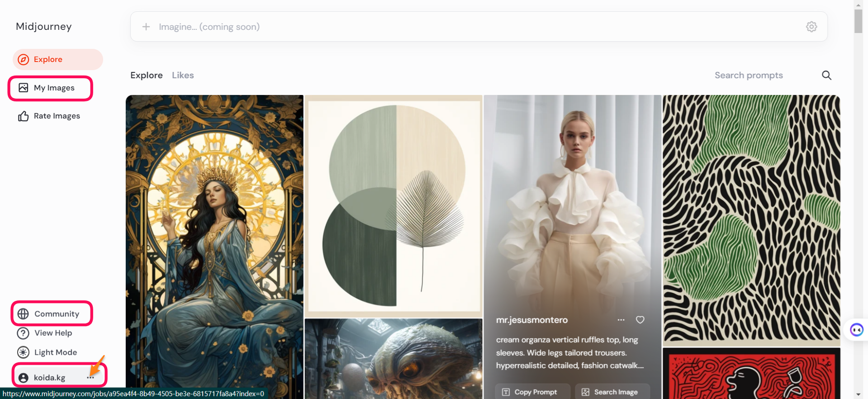Open My Images from the sidebar
The height and width of the screenshot is (399, 868).
(x=50, y=88)
